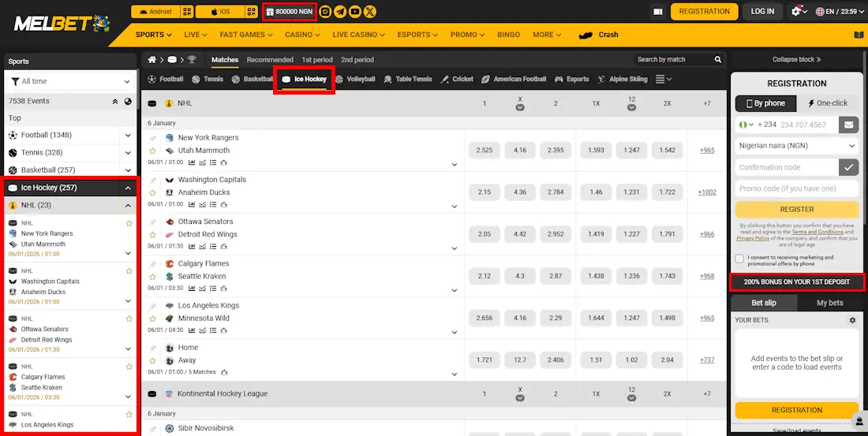Open statistics chart for New York Rangers match
Screen dimensions: 868x436
point(192,162)
